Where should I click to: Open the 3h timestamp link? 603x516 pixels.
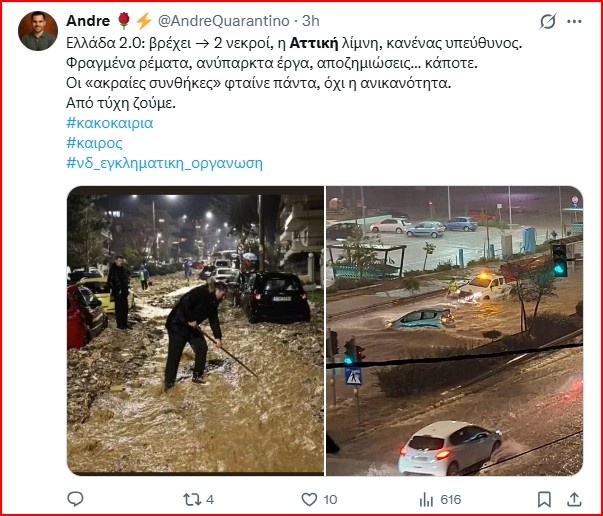point(311,21)
